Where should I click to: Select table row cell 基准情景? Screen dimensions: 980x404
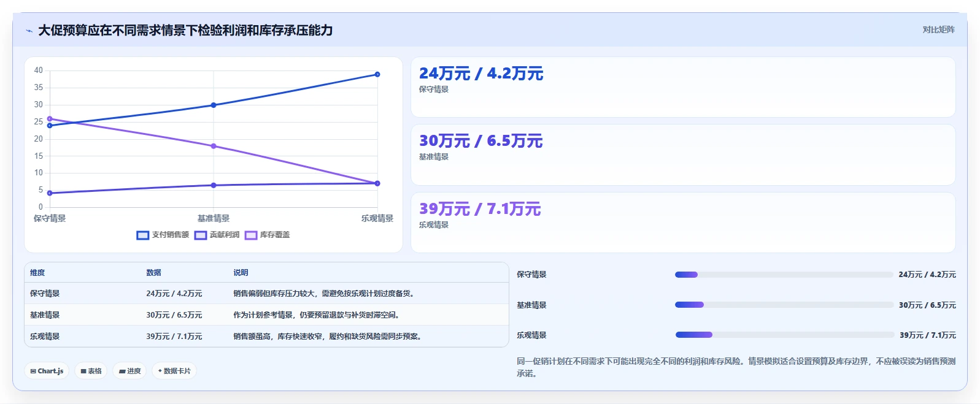pos(45,315)
